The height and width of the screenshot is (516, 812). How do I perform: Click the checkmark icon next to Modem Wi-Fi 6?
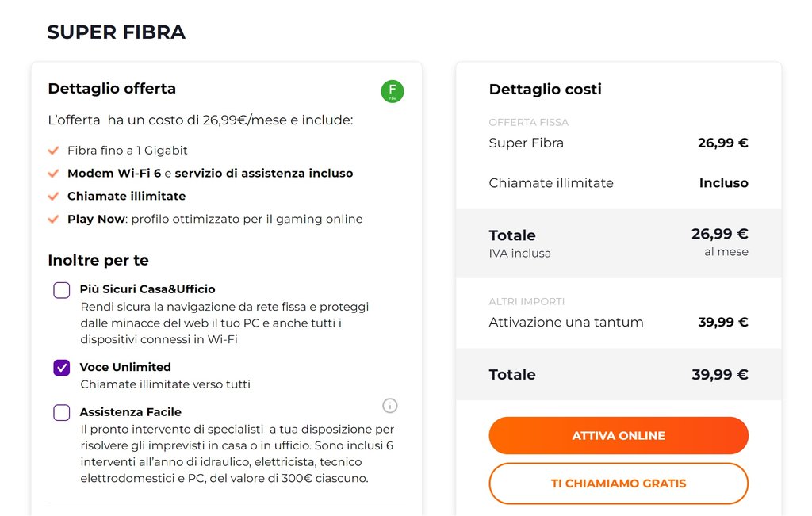(x=54, y=173)
